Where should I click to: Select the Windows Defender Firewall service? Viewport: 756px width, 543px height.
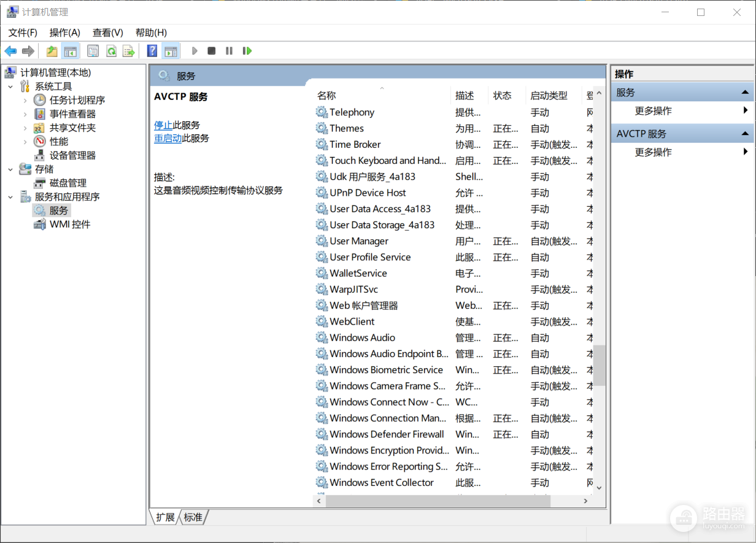click(453, 434)
